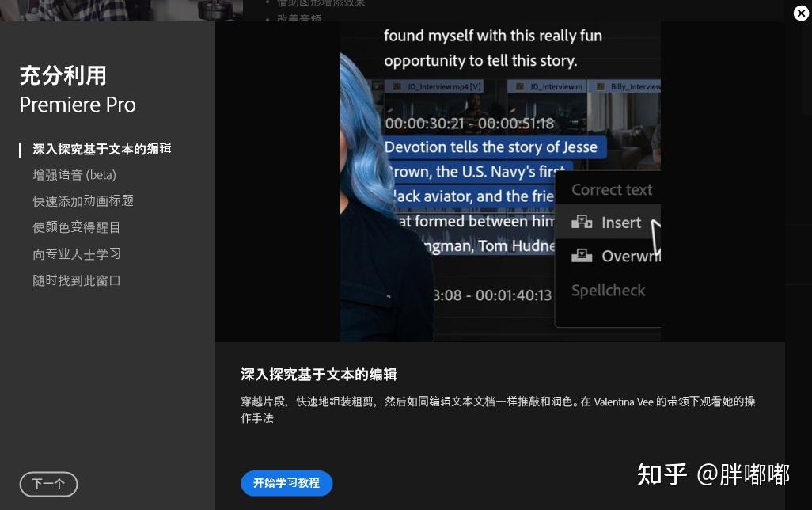This screenshot has height=510, width=812.
Task: Click the Insert icon in the correction menu
Action: [582, 223]
